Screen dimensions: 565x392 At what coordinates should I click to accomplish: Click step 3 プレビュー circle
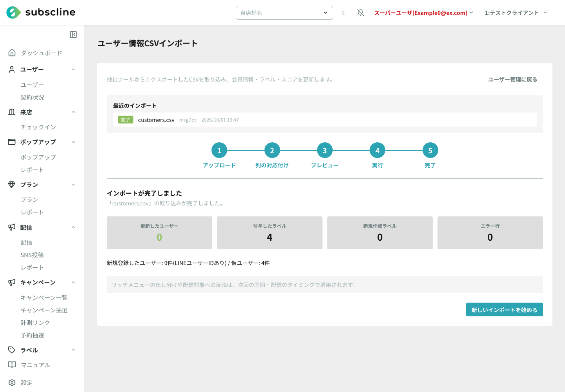click(324, 151)
